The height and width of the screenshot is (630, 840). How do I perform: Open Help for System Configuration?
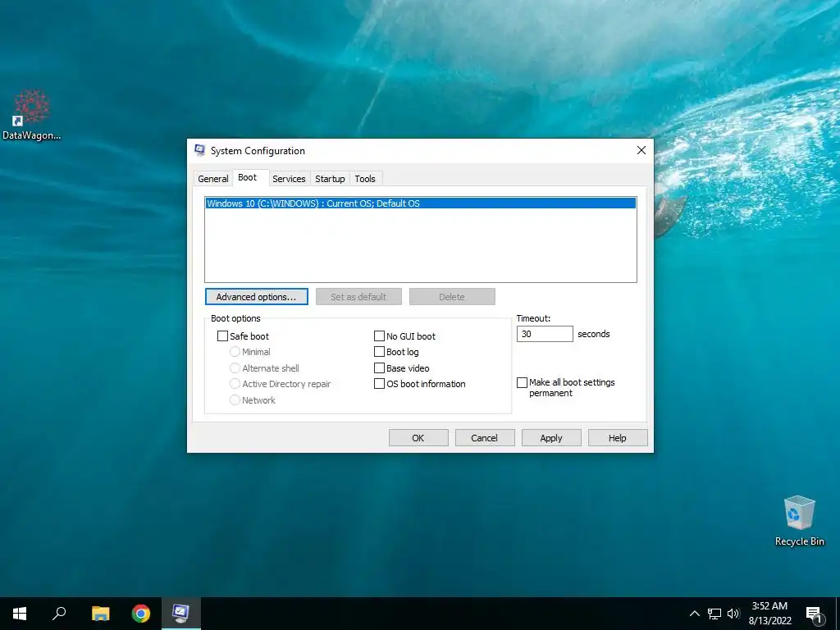pyautogui.click(x=618, y=438)
